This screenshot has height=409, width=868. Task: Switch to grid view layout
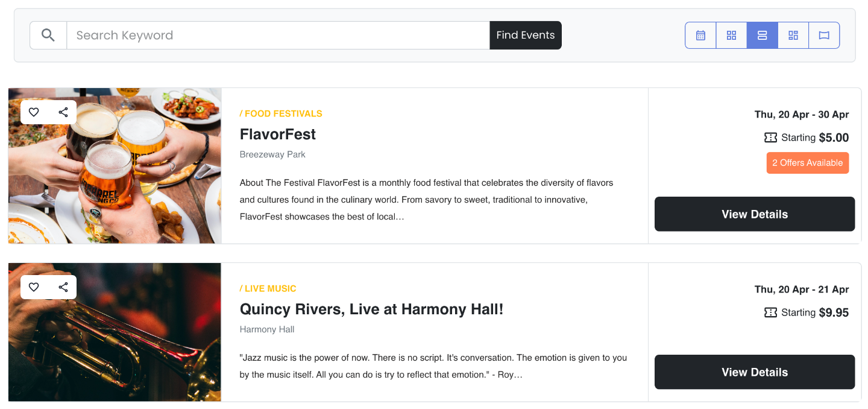click(x=731, y=35)
